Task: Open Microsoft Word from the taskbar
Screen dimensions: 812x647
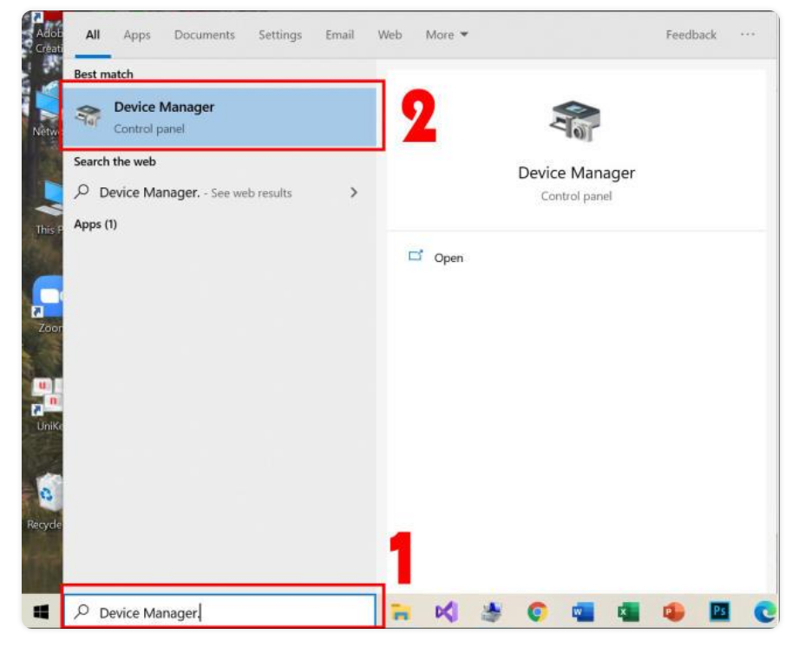Action: 582,612
